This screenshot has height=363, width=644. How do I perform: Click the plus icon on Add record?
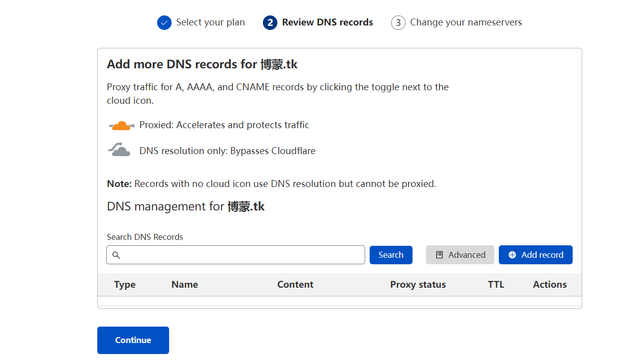512,255
